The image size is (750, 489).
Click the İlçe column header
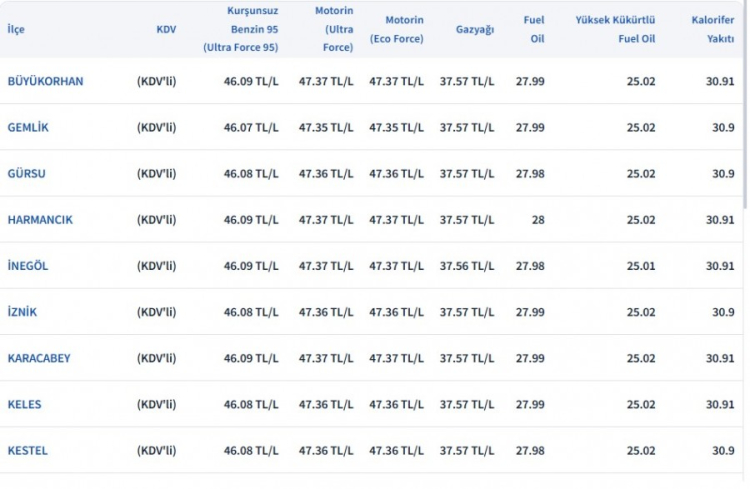(16, 29)
